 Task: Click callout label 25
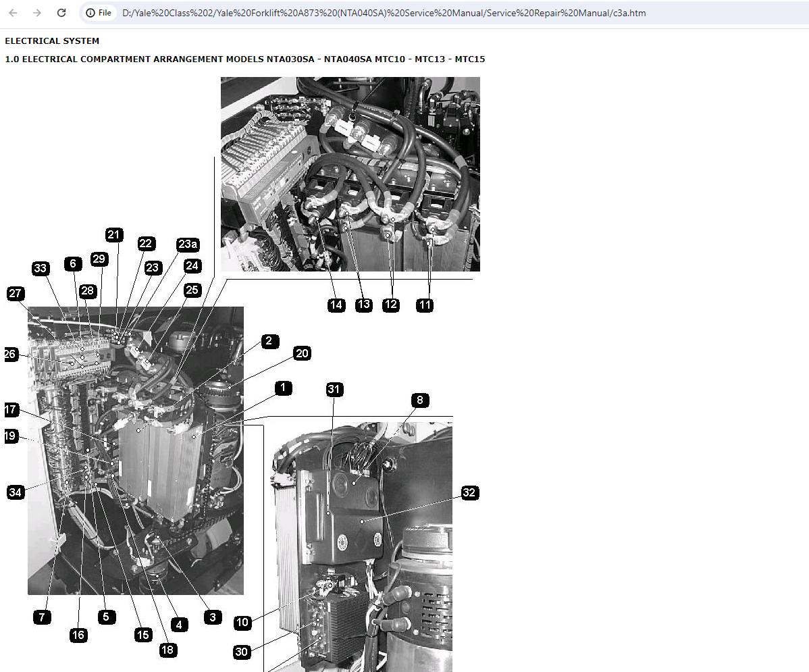[192, 290]
